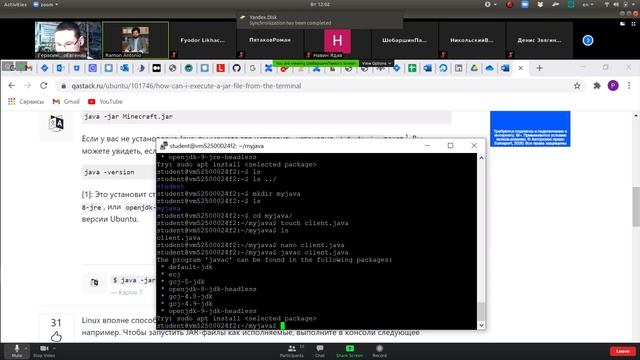
Task: Select ПятаковРоман participant tile
Action: click(x=270, y=40)
